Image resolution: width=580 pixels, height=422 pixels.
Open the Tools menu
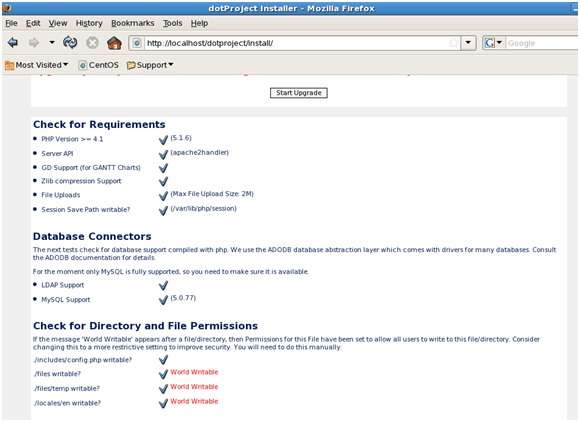pyautogui.click(x=173, y=23)
